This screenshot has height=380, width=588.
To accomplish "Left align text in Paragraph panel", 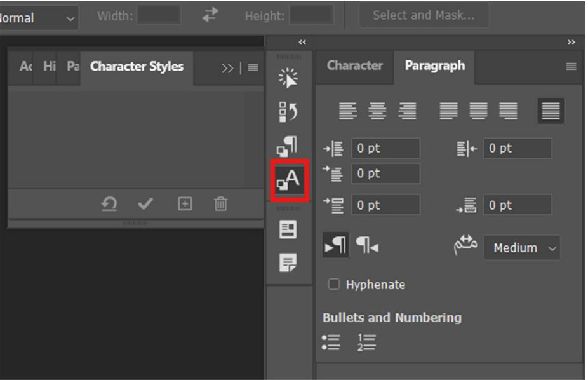I will click(x=348, y=111).
